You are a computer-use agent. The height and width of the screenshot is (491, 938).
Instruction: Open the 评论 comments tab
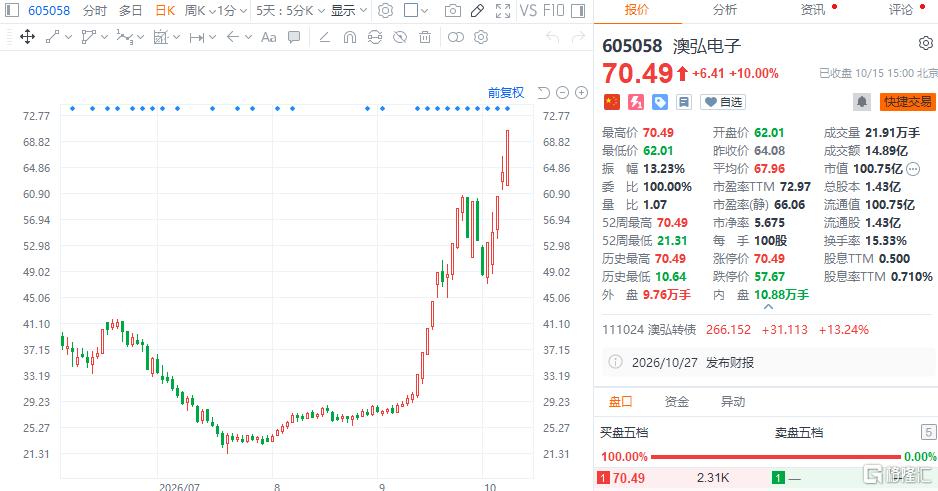pyautogui.click(x=901, y=10)
